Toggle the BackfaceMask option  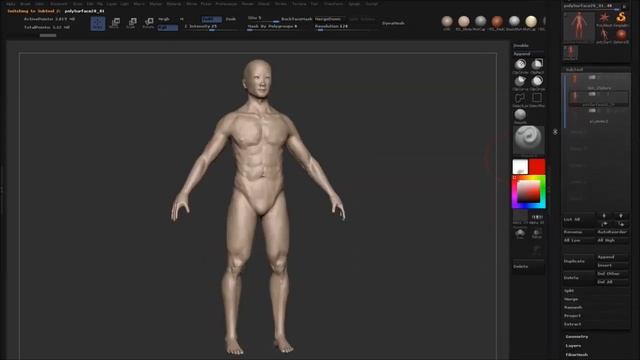tap(296, 19)
